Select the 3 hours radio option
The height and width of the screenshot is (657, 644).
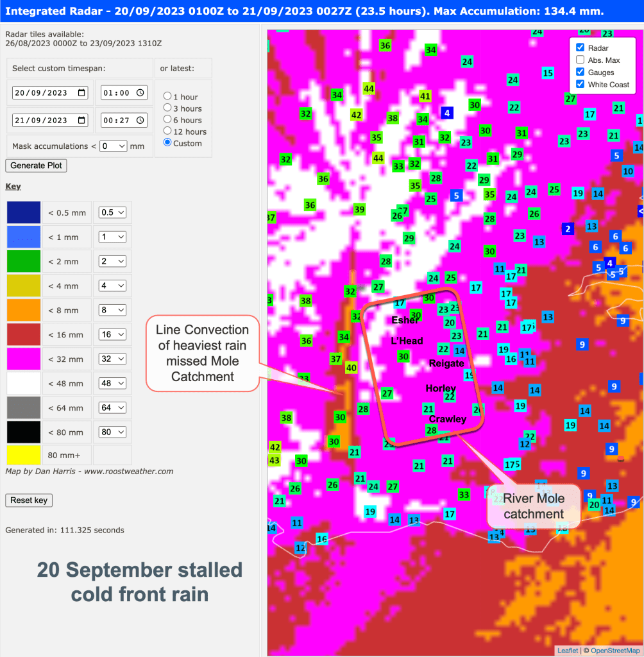(x=167, y=108)
